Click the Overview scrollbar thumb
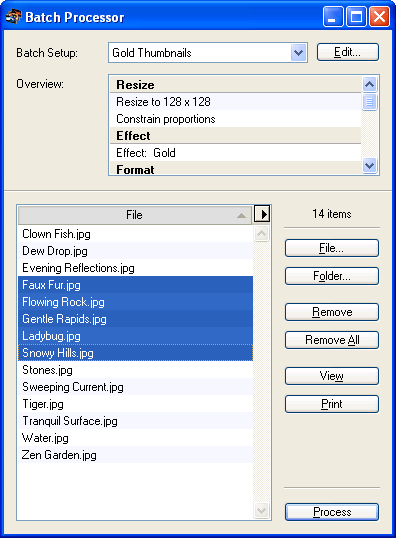Screen dimensions: 396x538 [x=370, y=102]
